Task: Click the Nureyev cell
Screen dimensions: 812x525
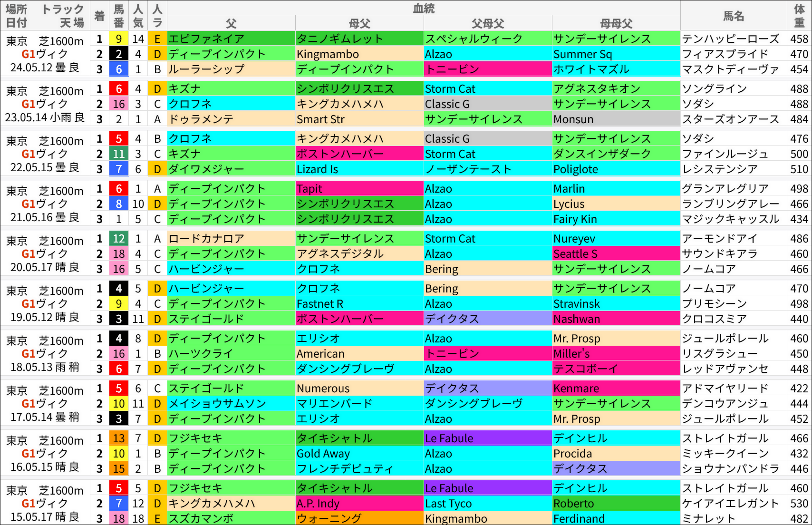Action: (616, 239)
